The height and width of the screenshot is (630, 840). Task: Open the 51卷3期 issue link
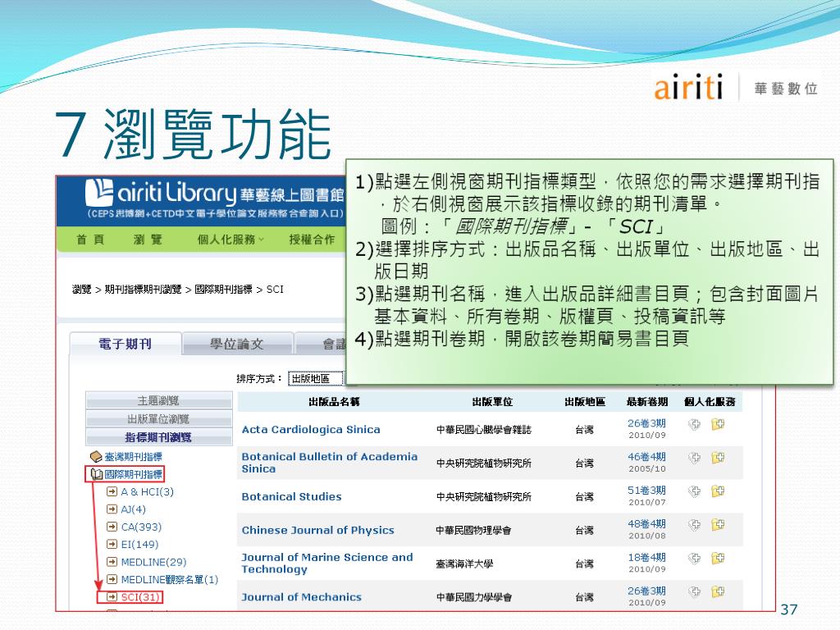[646, 491]
